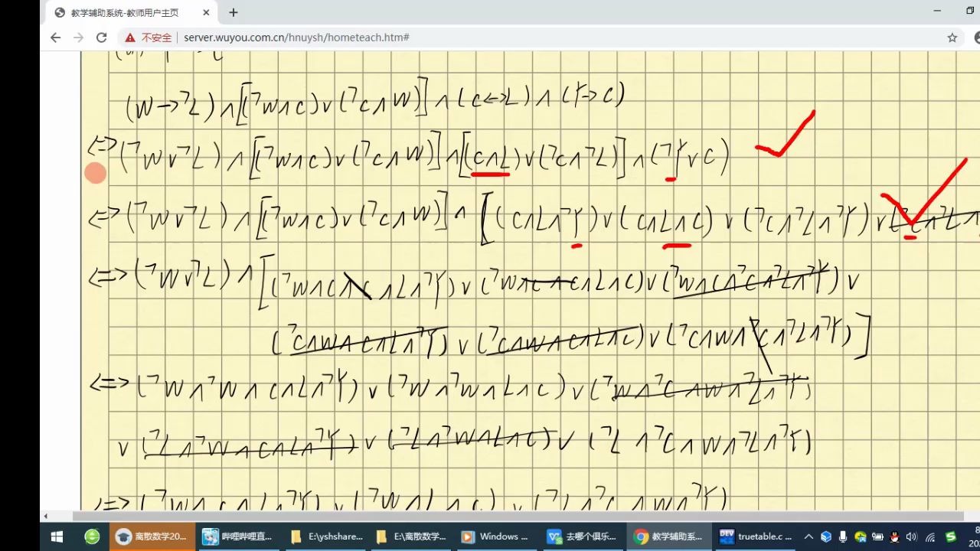Image resolution: width=980 pixels, height=551 pixels.
Task: Close the 教学辅助系统 tab
Action: point(206,12)
